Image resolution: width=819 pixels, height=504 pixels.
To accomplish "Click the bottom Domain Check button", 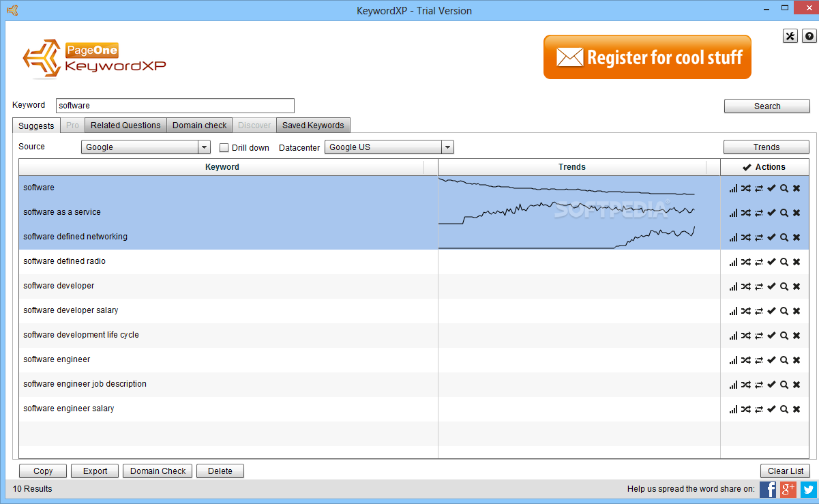I will pyautogui.click(x=158, y=471).
